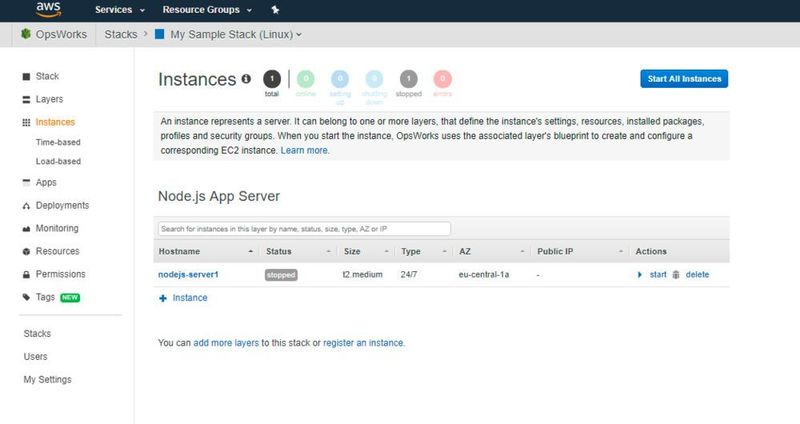
Task: Click register an instance link
Action: [x=363, y=343]
